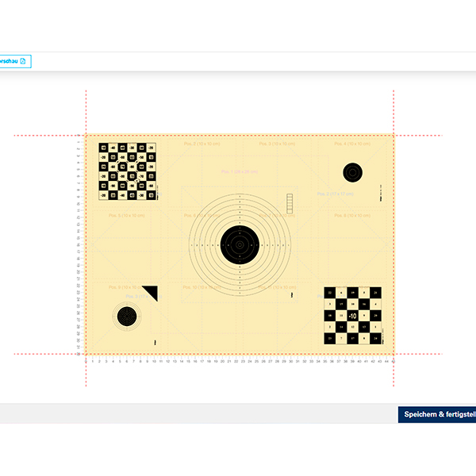Click the small ladder-shaped rectangle near center target
The width and height of the screenshot is (476, 476).
[x=290, y=202]
